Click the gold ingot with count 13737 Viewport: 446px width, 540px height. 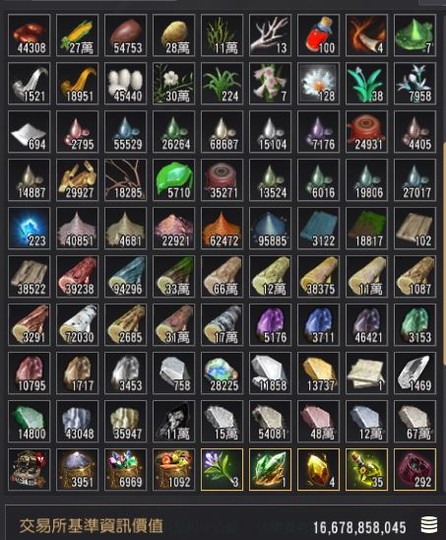[319, 373]
